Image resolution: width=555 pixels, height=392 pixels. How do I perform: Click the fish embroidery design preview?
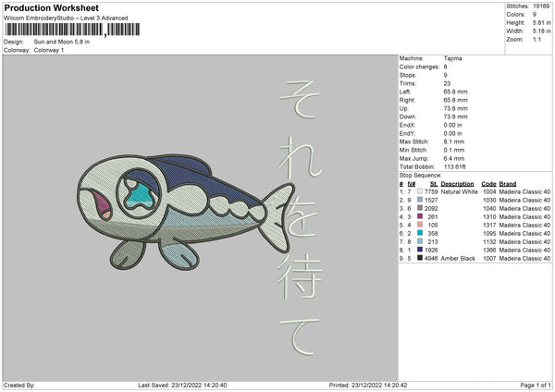pos(186,212)
